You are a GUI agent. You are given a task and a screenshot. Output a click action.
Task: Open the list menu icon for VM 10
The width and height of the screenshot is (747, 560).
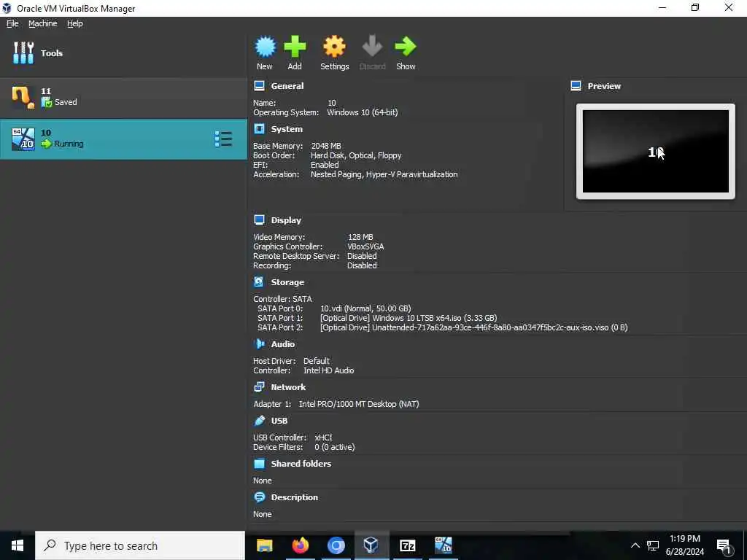[223, 139]
